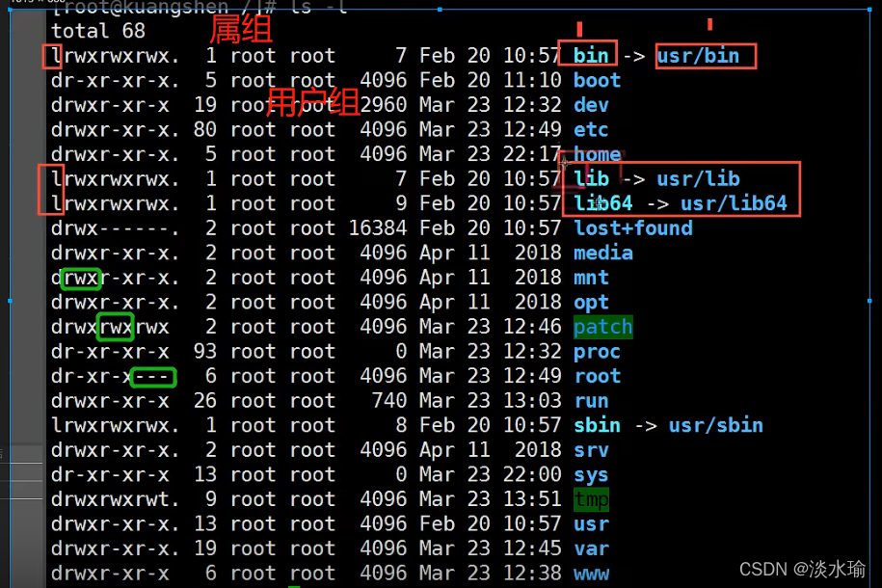The width and height of the screenshot is (882, 588).
Task: Click the 'dr-xr-x---' permission string
Action: 110,376
